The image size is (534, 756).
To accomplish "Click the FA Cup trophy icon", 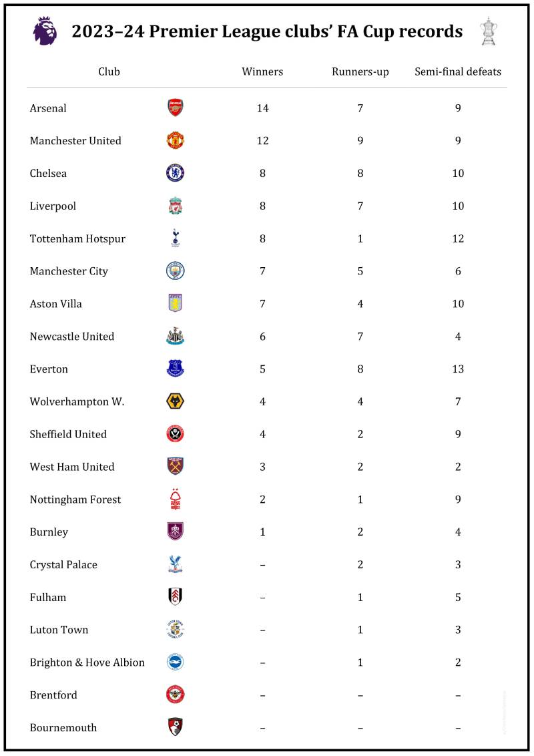I will [x=489, y=31].
